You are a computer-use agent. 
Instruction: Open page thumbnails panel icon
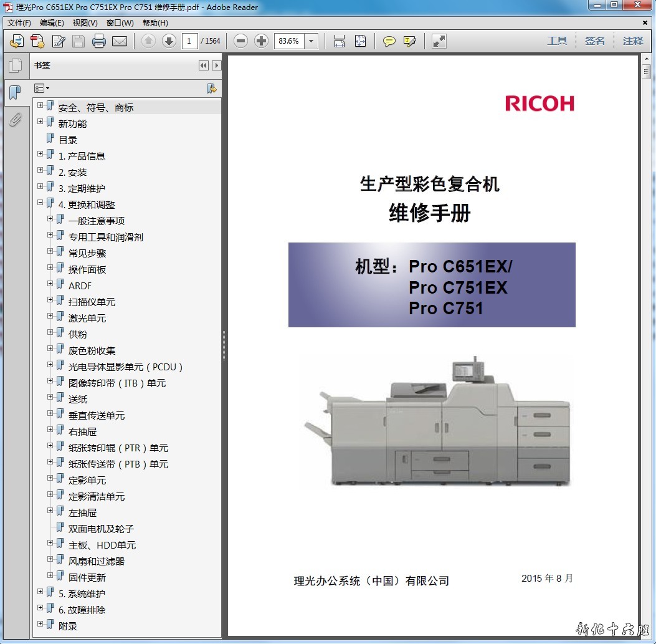(15, 65)
